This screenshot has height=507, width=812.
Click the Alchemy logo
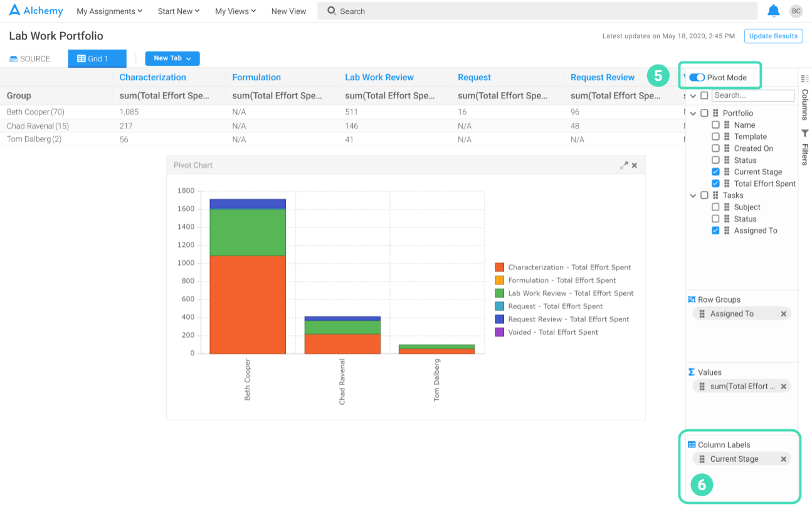36,11
